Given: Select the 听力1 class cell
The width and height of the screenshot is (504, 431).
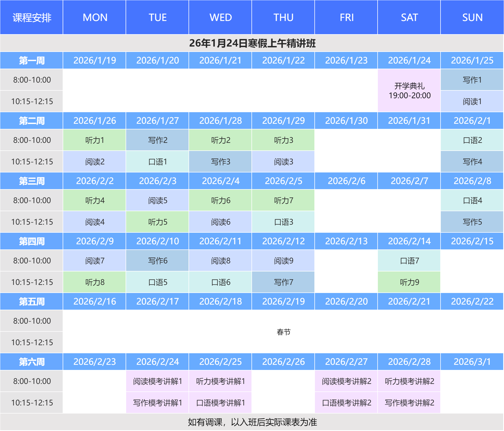Looking at the screenshot, I should coord(95,140).
